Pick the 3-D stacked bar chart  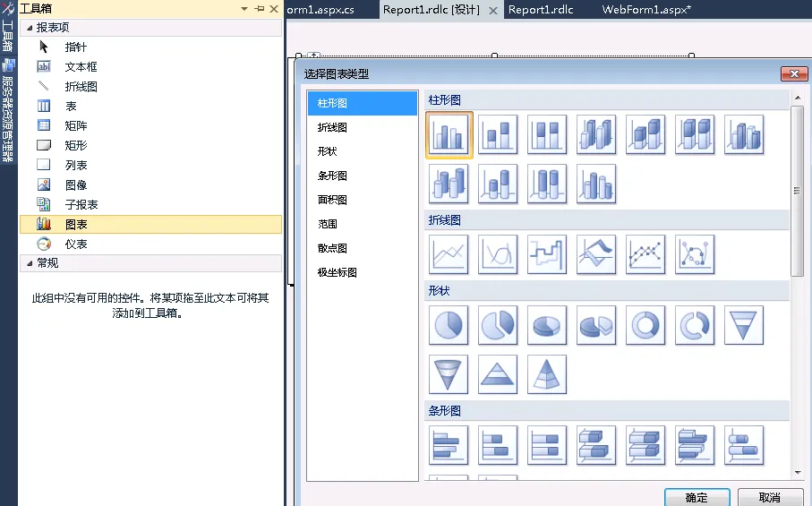(x=645, y=445)
